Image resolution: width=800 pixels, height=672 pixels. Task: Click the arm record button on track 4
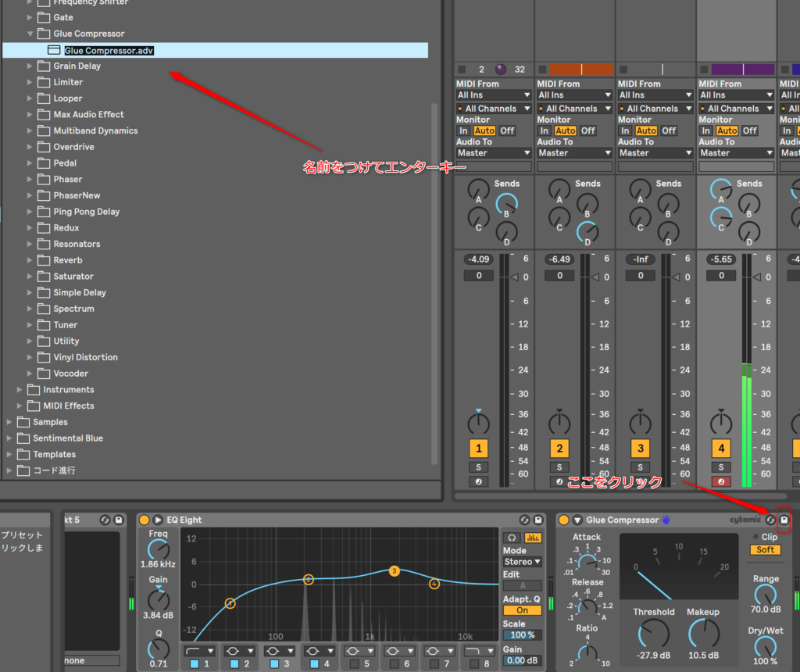click(721, 481)
